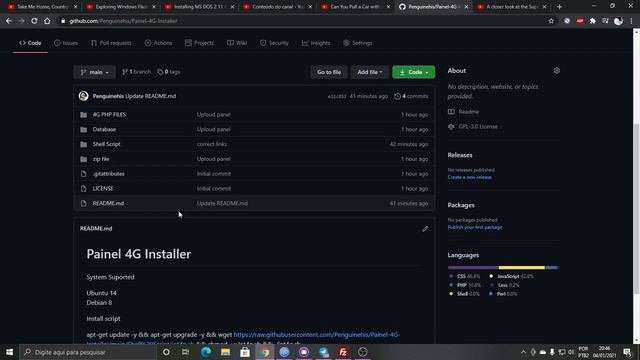
Task: Open Task View on the taskbar
Action: point(185,352)
